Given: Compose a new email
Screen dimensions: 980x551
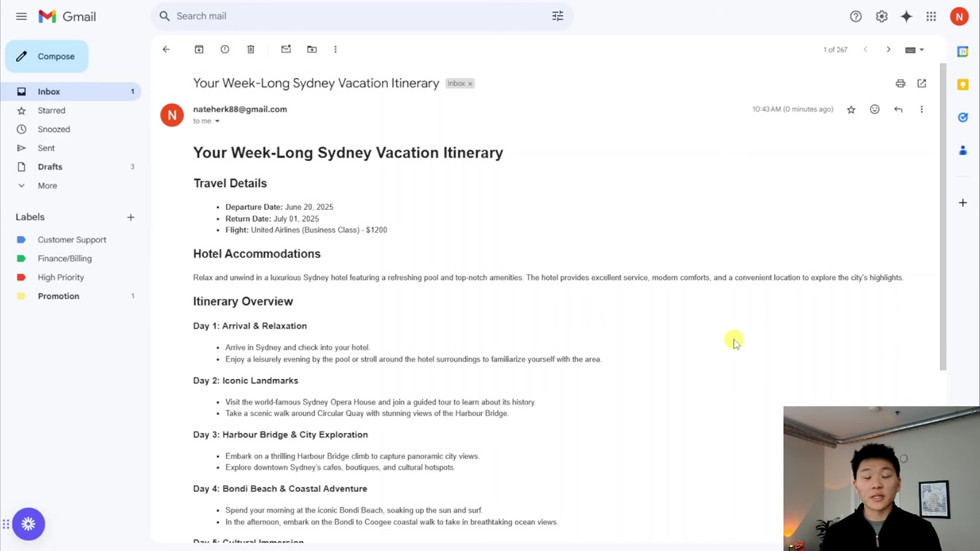Looking at the screenshot, I should (x=47, y=56).
